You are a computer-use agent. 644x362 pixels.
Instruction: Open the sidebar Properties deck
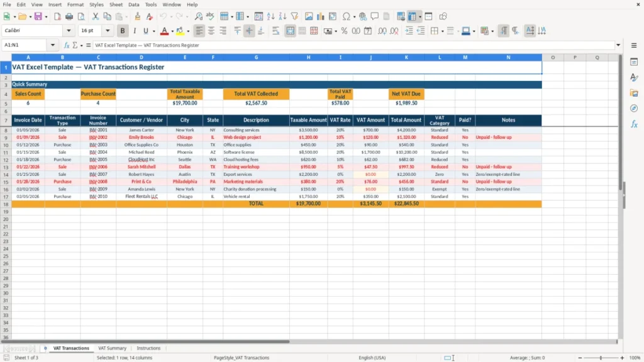(x=634, y=62)
